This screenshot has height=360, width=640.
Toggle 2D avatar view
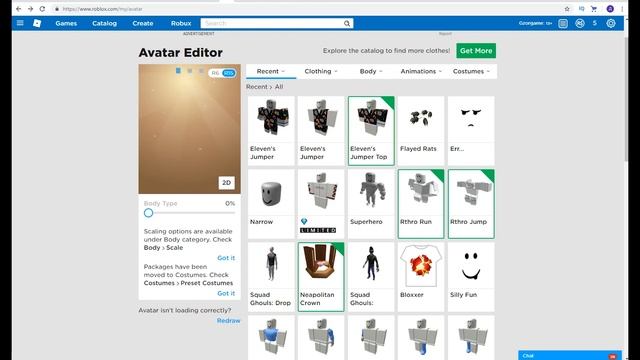227,182
